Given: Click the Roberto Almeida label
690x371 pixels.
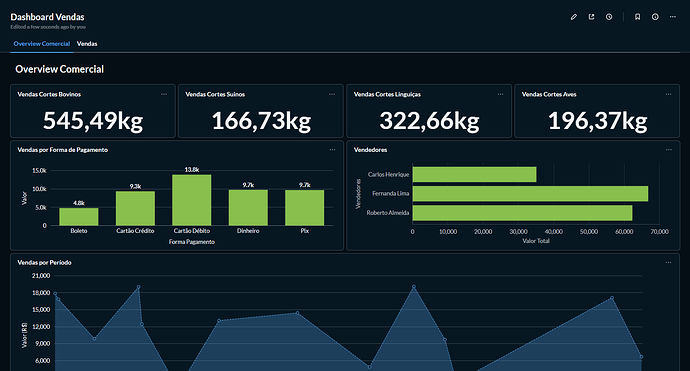Looking at the screenshot, I should point(388,213).
